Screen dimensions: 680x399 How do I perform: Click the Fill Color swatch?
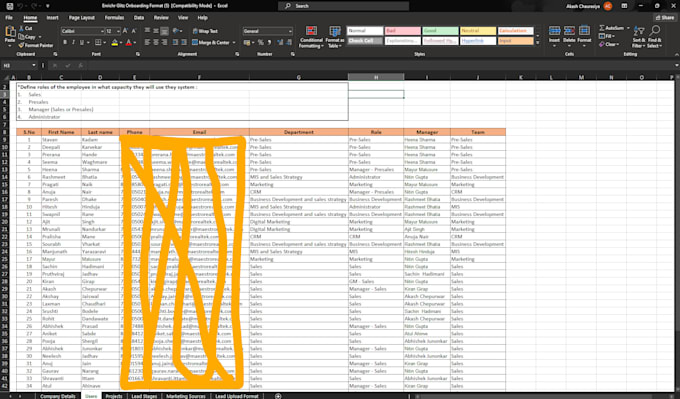pos(114,43)
